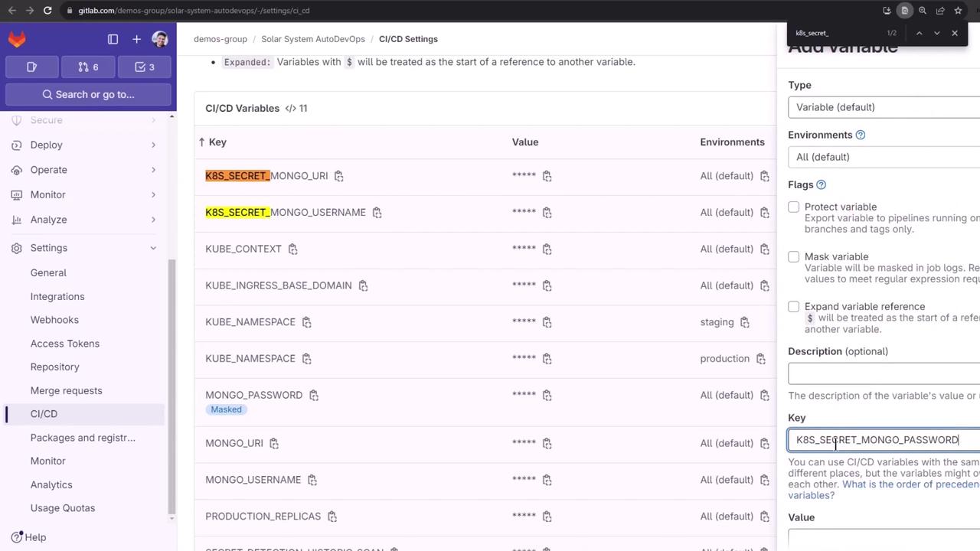The height and width of the screenshot is (551, 980).
Task: Open merge requests counter showing 6
Action: [88, 67]
